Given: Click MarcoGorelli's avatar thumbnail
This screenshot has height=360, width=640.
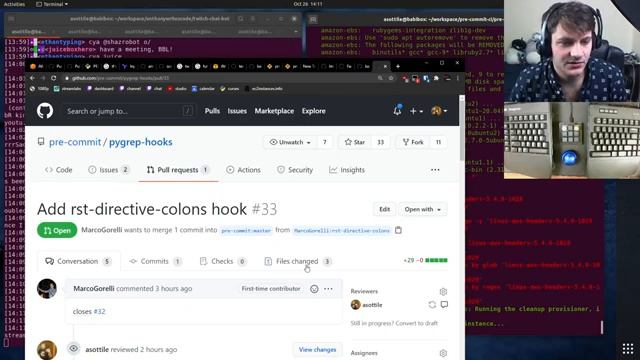Looking at the screenshot, I should 47,289.
